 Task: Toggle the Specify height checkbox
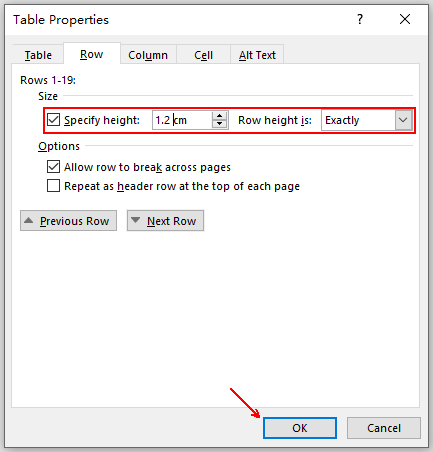53,120
